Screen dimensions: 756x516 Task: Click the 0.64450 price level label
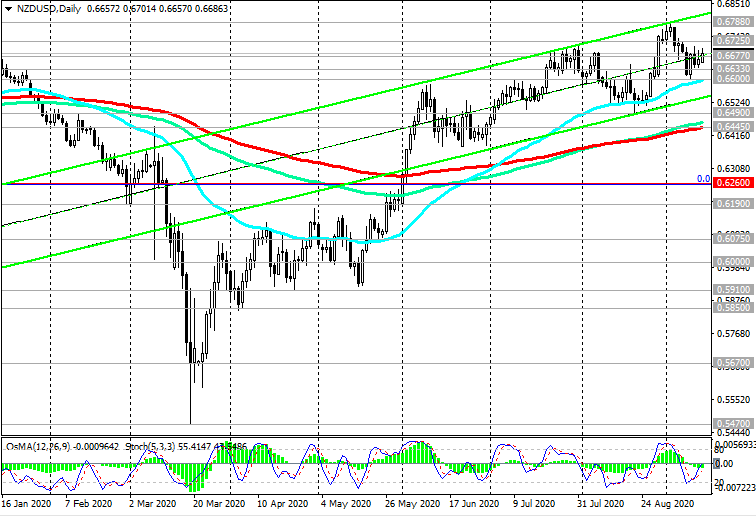pos(733,126)
